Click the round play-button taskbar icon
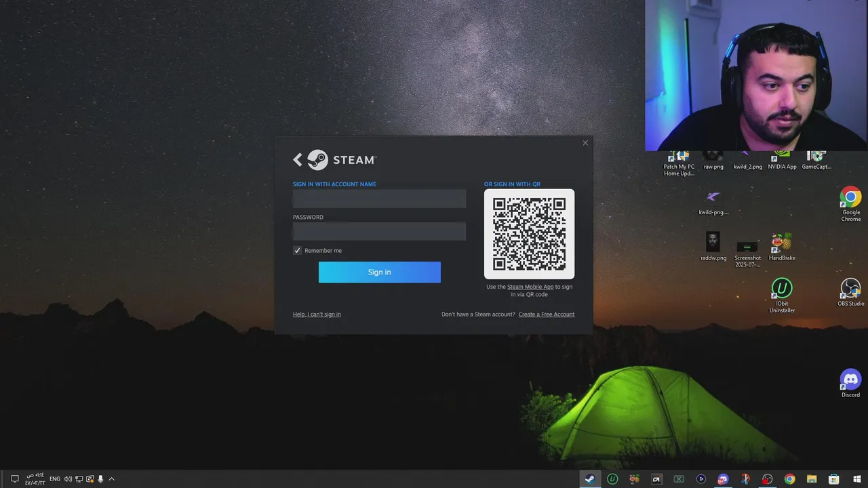The width and height of the screenshot is (868, 488). [701, 479]
